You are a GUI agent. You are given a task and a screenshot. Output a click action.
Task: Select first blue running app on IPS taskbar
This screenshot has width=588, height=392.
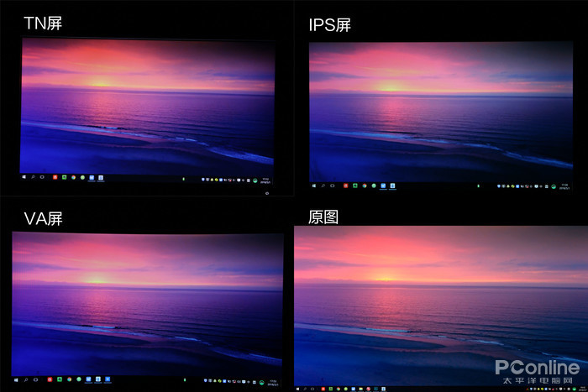383,186
